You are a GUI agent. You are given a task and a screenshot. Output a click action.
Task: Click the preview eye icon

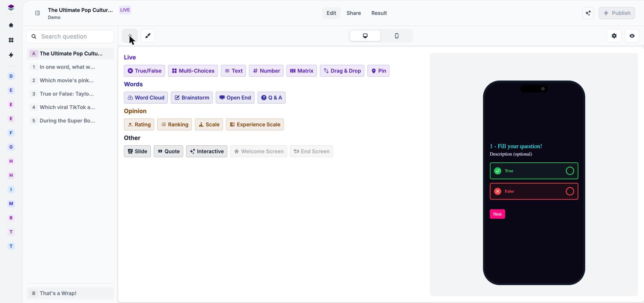pyautogui.click(x=632, y=36)
